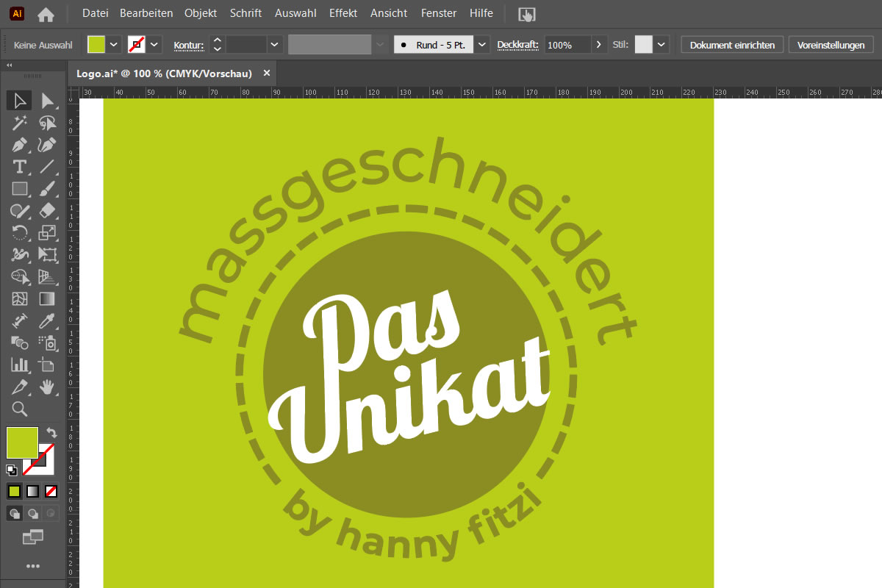Reset to default fill and stroke
The height and width of the screenshot is (588, 882).
(x=12, y=470)
